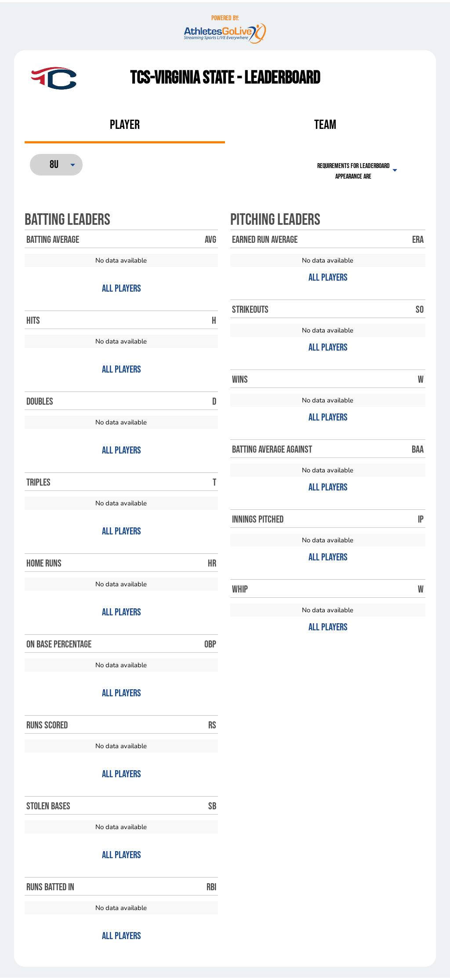Open all players for On Base Percentage
The image size is (450, 980).
[121, 693]
